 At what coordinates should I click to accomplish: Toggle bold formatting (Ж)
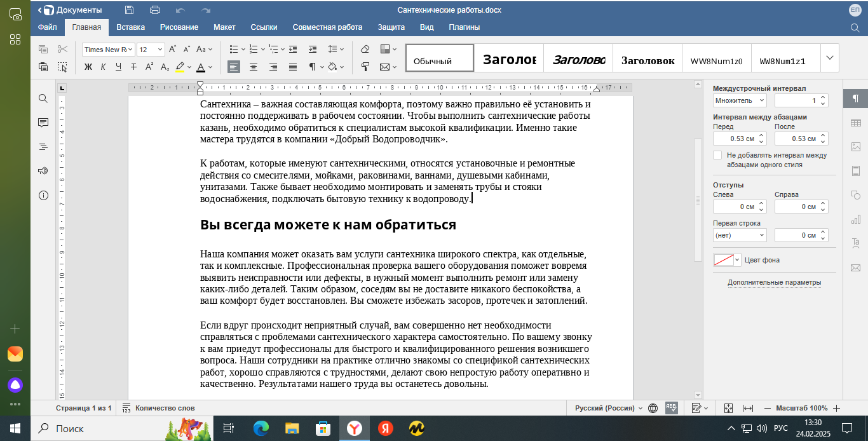[88, 67]
